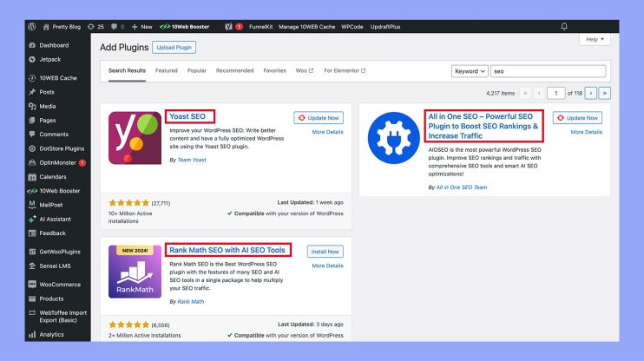The width and height of the screenshot is (644, 361).
Task: Open the Pretty Blog site menu
Action: point(62,27)
